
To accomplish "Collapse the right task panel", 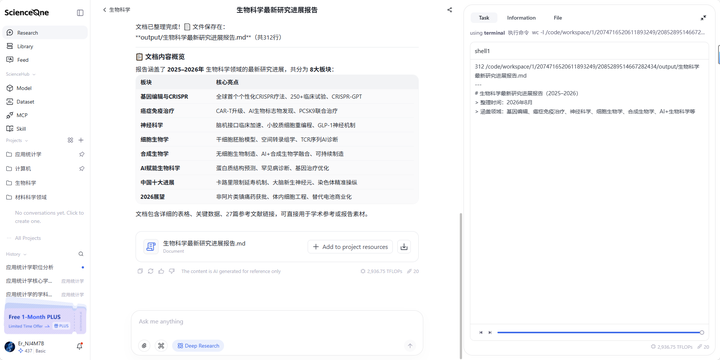I will point(703,18).
